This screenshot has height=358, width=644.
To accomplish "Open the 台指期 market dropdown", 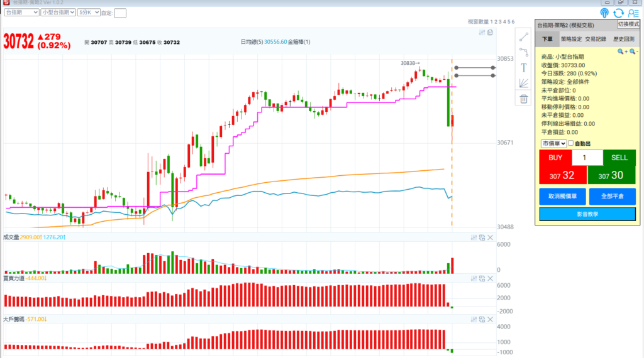I will (21, 12).
